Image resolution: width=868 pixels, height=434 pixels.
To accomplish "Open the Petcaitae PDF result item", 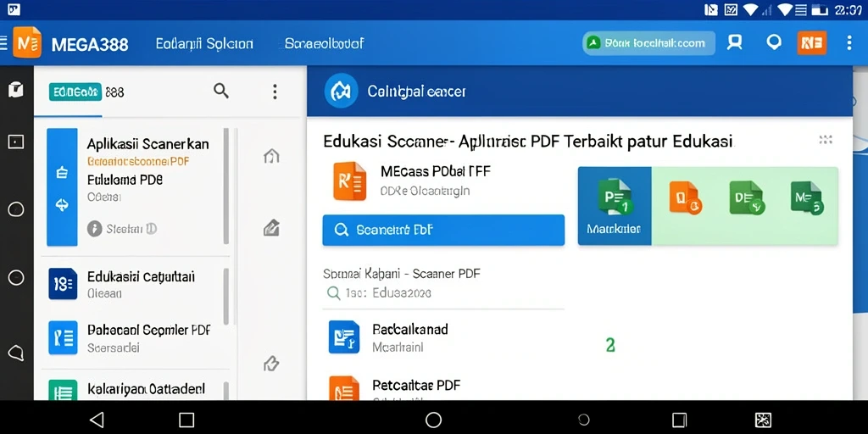I will click(x=443, y=387).
